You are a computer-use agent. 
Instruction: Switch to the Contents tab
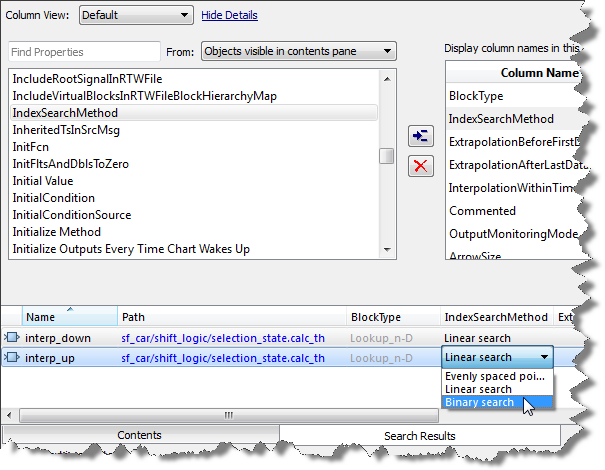tap(140, 436)
